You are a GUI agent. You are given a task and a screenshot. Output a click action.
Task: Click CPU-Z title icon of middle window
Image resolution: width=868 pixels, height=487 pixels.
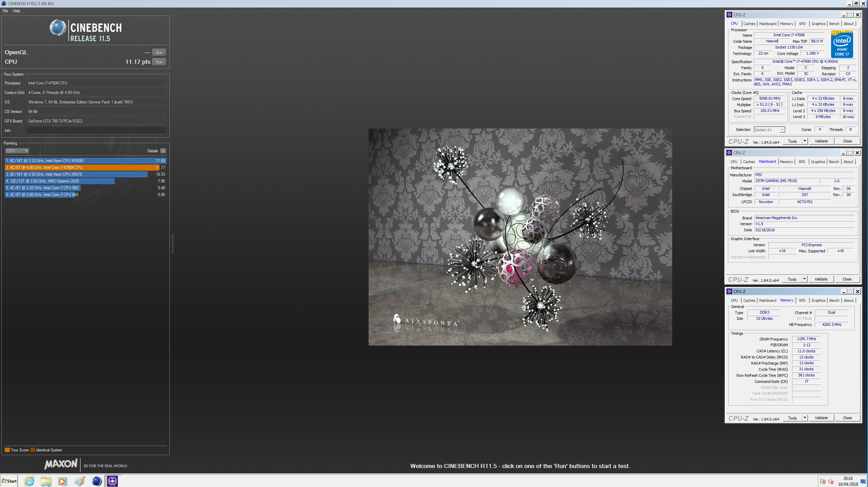[729, 153]
